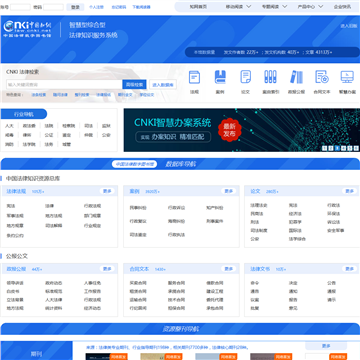Viewport: 360px width, 360px height.
Task: Focus the CNKI 法律检索 keyword search box
Action: click(64, 85)
